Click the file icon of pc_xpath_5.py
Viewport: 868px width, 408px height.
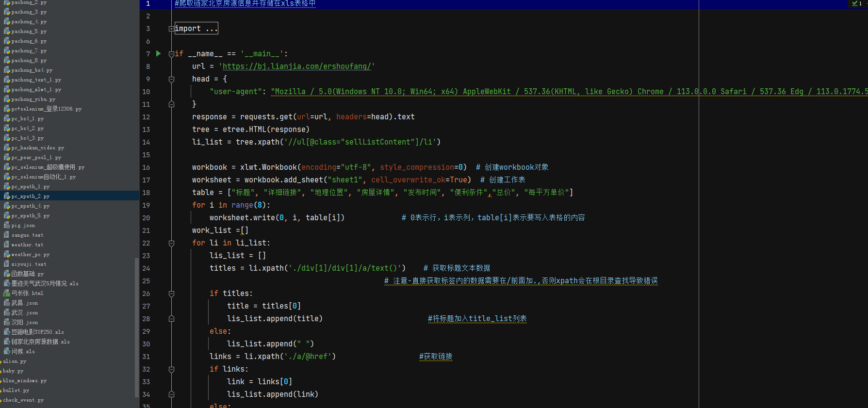7,215
